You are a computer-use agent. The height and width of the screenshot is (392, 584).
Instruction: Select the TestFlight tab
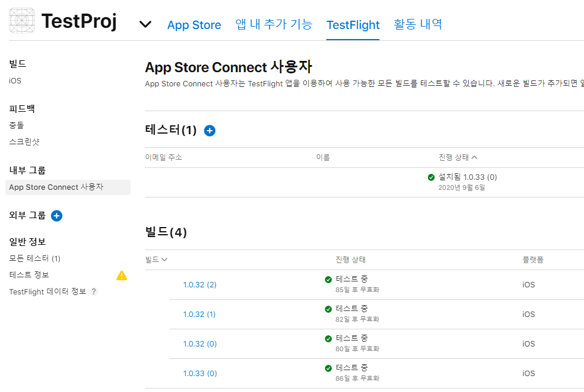click(353, 25)
